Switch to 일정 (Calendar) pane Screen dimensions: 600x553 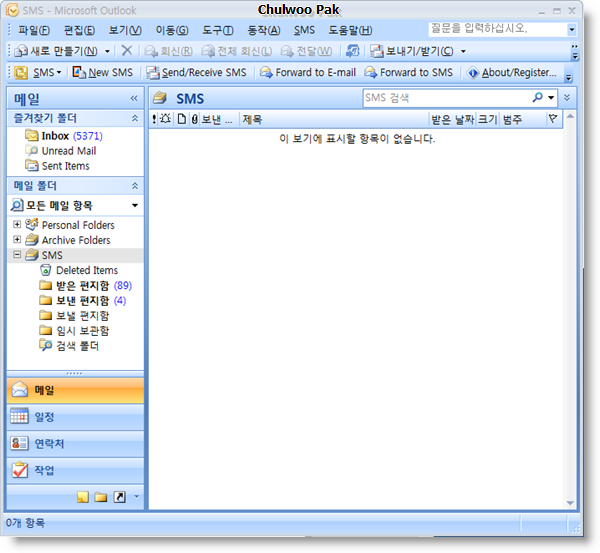[x=75, y=417]
